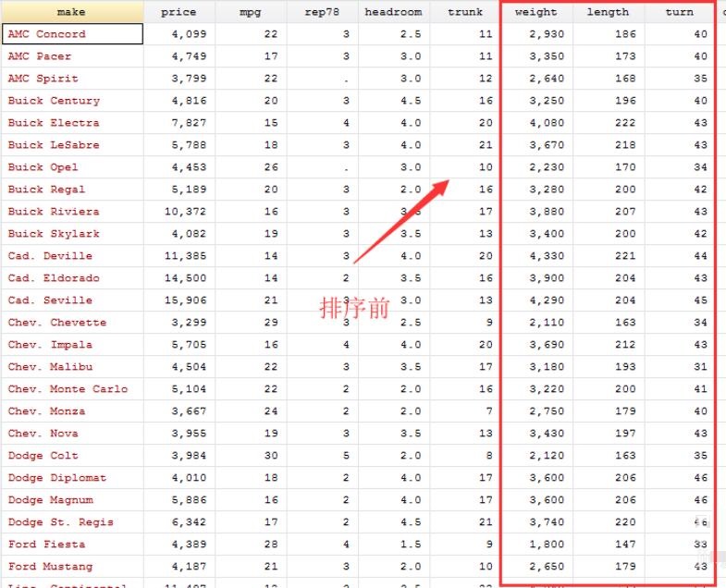
Task: Click the Buick Riviera make cell
Action: pos(71,212)
